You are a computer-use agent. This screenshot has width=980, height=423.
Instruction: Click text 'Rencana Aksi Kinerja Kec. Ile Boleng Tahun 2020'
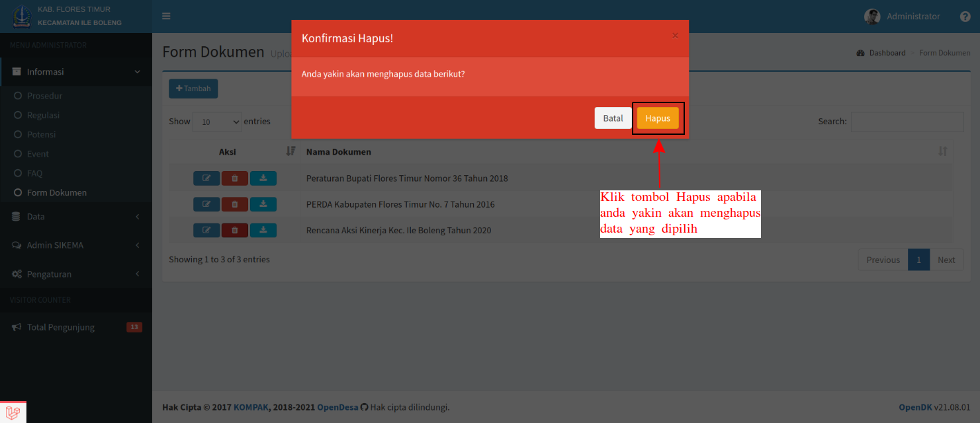(x=398, y=231)
